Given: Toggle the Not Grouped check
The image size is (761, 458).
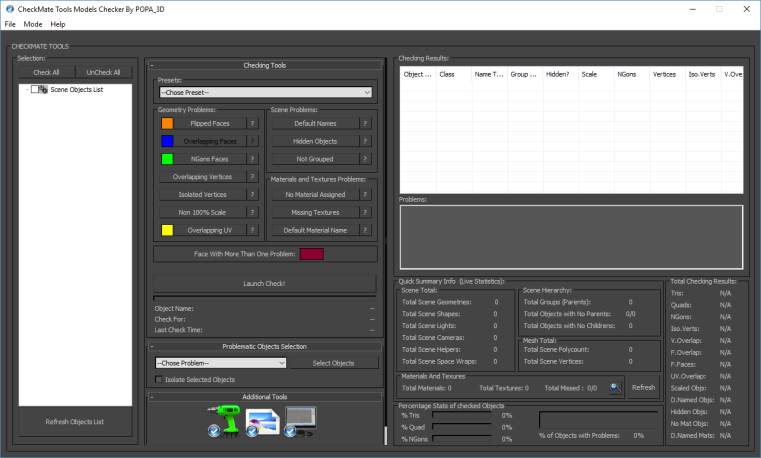Looking at the screenshot, I should click(315, 159).
